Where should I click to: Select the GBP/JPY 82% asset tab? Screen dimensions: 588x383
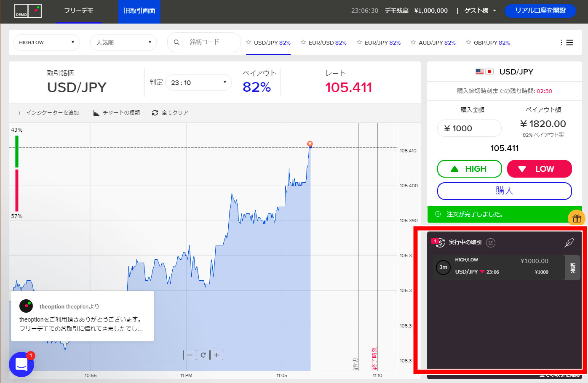[492, 43]
